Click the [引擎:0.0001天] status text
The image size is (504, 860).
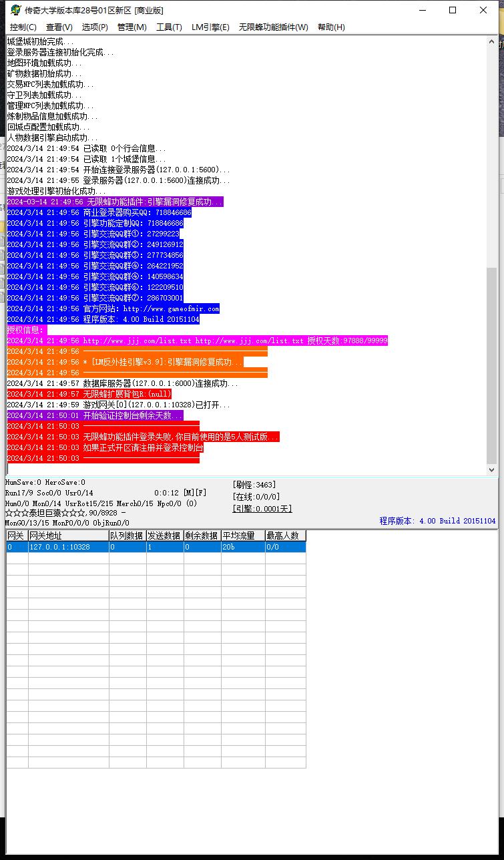(262, 509)
